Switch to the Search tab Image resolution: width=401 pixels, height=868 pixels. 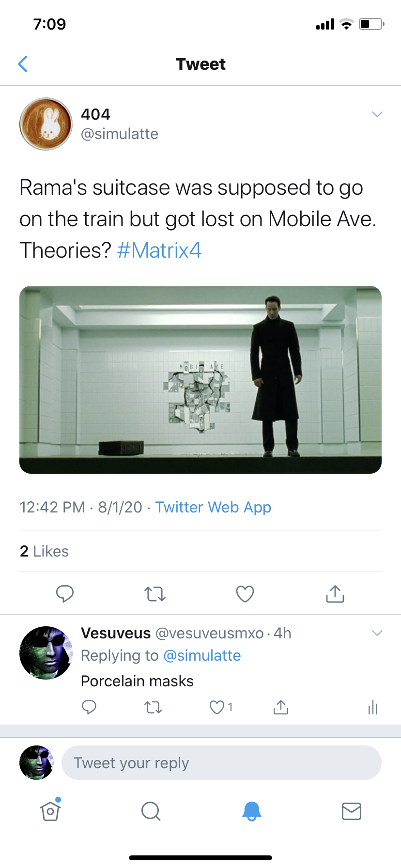tap(151, 811)
